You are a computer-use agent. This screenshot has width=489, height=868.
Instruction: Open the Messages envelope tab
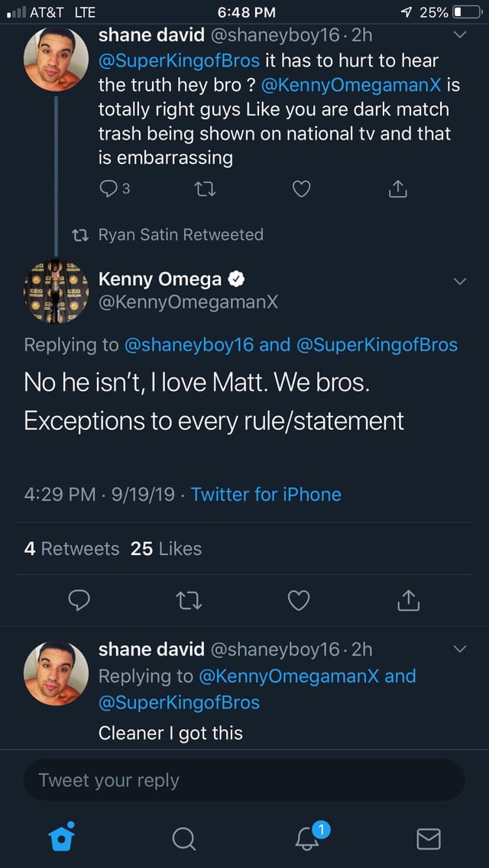pyautogui.click(x=428, y=839)
